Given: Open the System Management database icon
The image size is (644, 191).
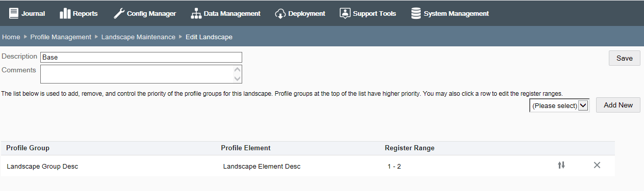Looking at the screenshot, I should (416, 14).
